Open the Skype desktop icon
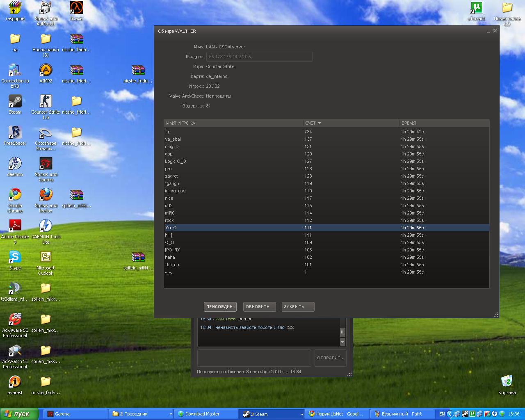525x420 pixels. [15, 260]
